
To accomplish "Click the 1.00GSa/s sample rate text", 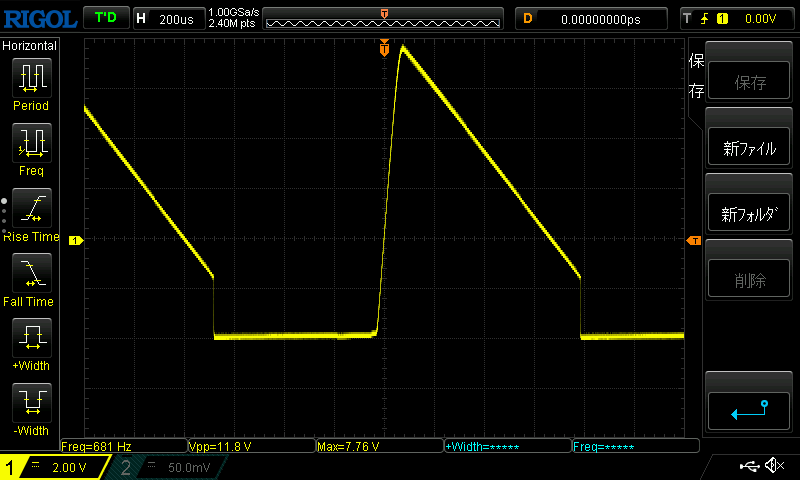I will click(234, 12).
